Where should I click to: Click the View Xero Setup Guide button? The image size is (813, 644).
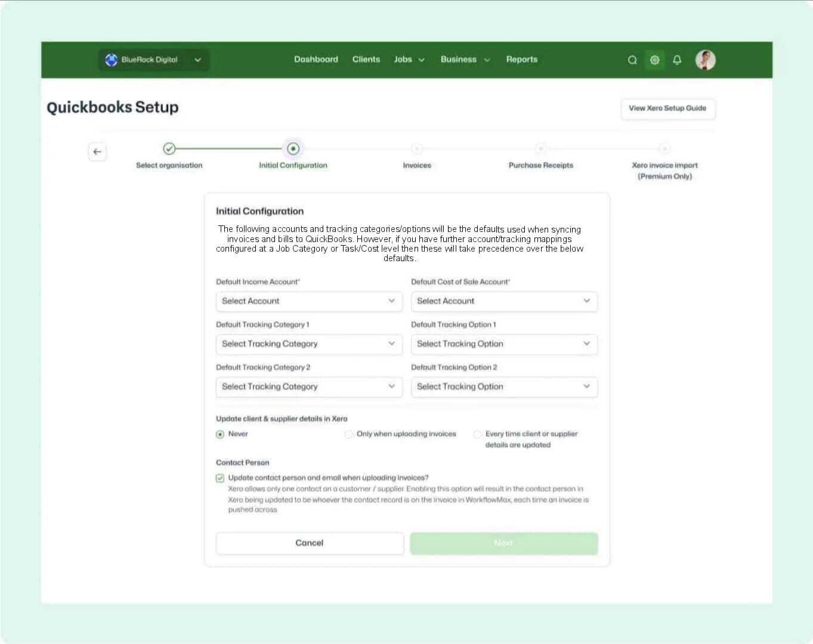point(667,109)
